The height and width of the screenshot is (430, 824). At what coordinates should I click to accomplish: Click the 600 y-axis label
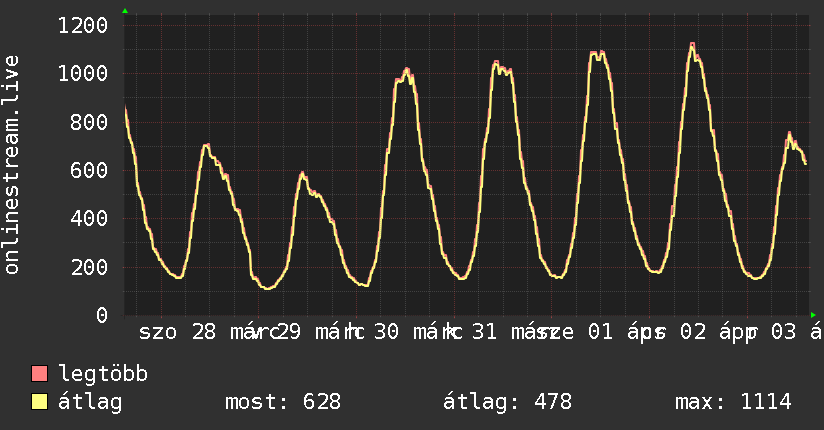(x=89, y=170)
